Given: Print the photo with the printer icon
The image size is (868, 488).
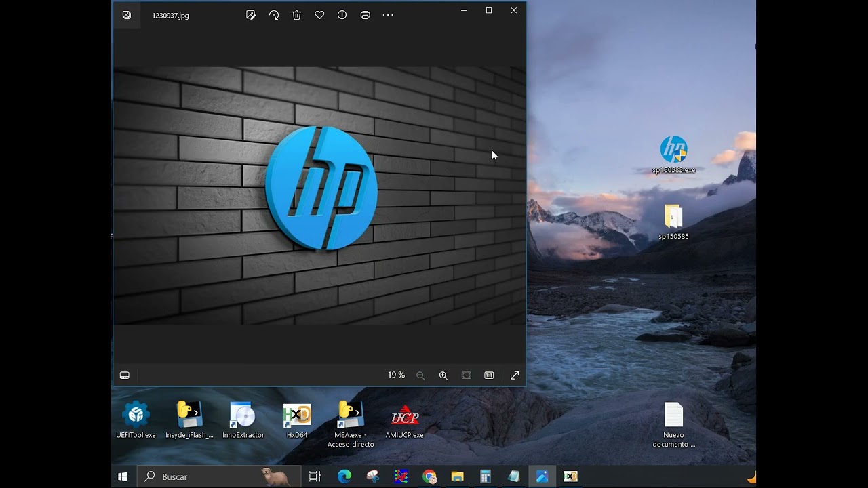Looking at the screenshot, I should click(x=365, y=15).
